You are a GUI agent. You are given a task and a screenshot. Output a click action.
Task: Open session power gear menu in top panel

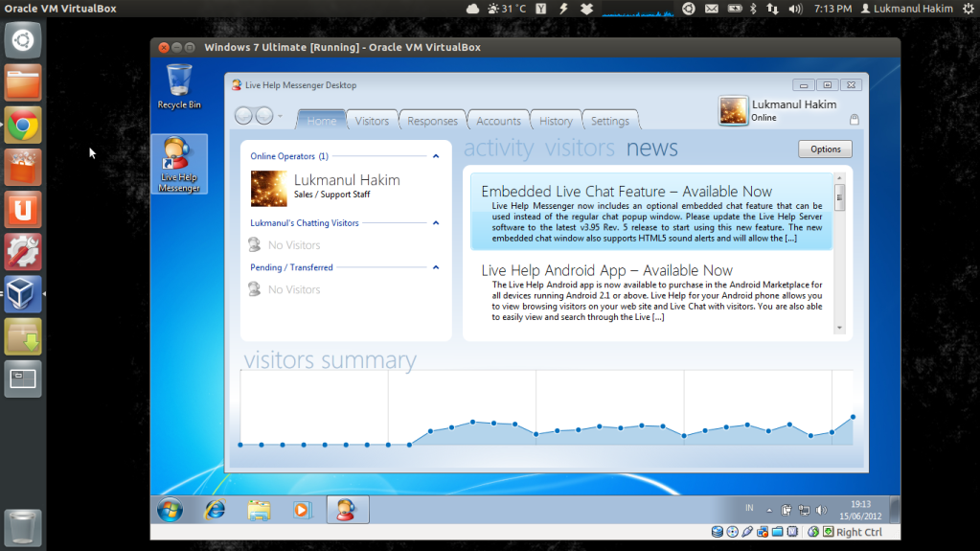(x=969, y=9)
